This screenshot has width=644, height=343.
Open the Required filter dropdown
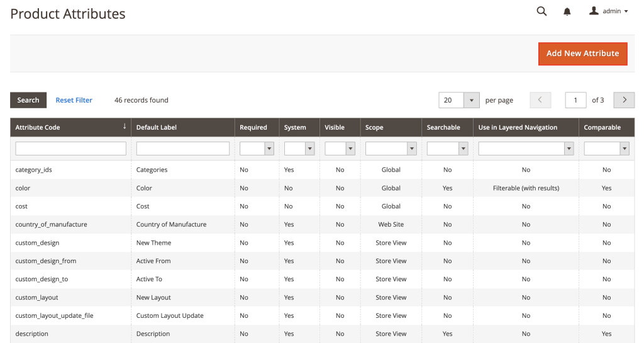point(257,149)
